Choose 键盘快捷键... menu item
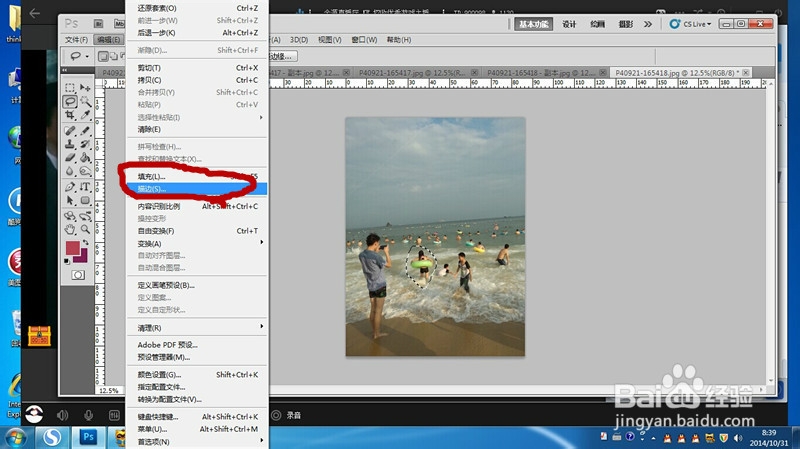This screenshot has width=800, height=449. pyautogui.click(x=197, y=417)
